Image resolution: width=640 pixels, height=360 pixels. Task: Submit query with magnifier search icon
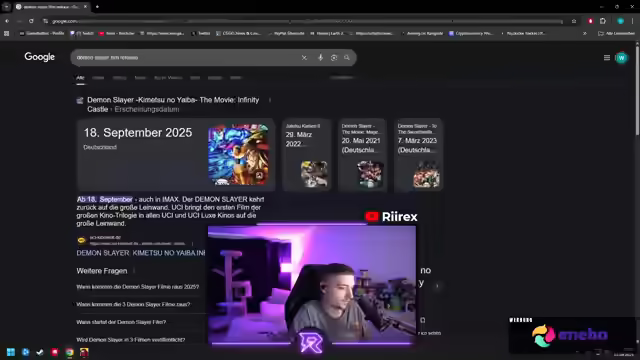pyautogui.click(x=347, y=58)
